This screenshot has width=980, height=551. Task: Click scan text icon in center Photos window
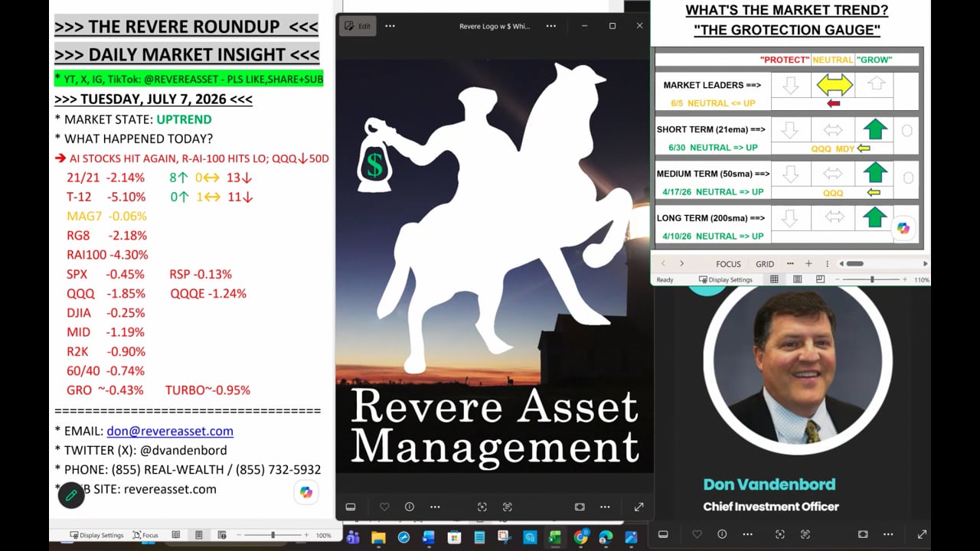tap(507, 507)
